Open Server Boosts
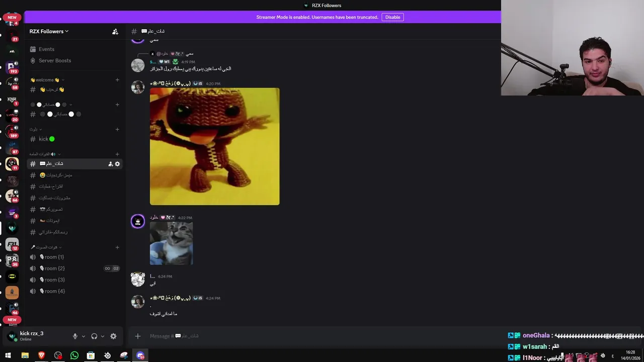The image size is (644, 362). [55, 61]
